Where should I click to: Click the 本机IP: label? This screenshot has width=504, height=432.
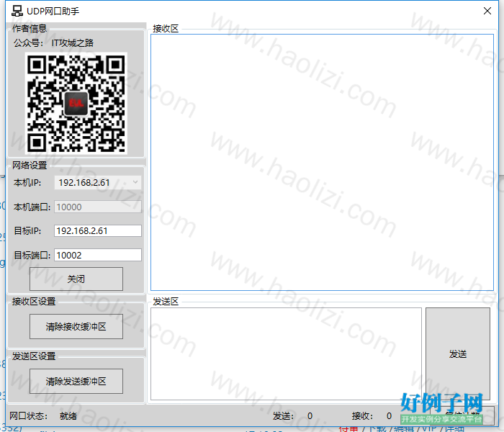(x=27, y=183)
